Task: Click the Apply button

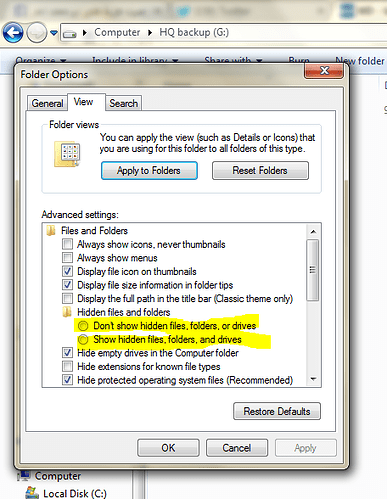Action: point(306,448)
